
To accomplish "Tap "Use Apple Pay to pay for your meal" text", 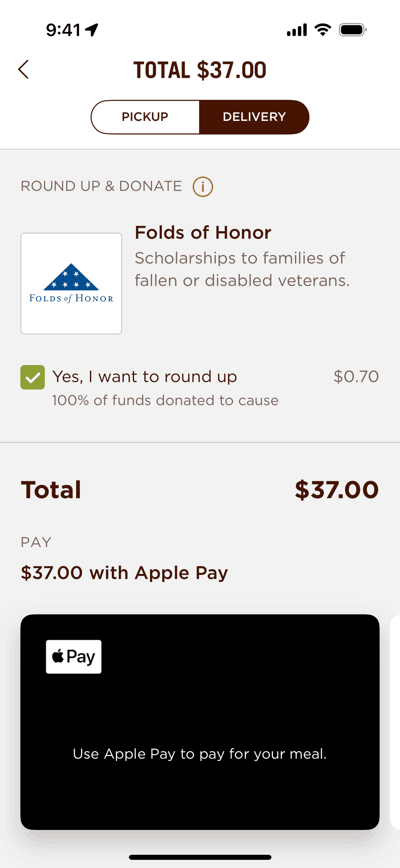I will (200, 754).
